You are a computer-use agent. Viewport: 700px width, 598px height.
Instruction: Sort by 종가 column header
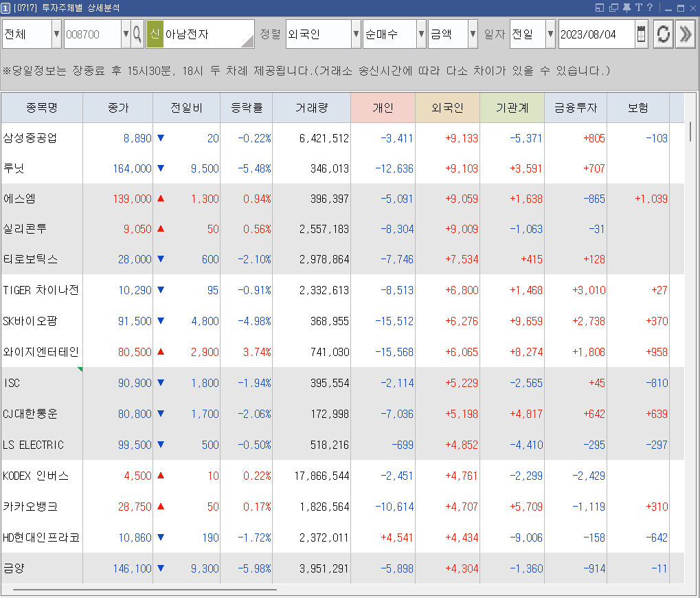[x=118, y=108]
